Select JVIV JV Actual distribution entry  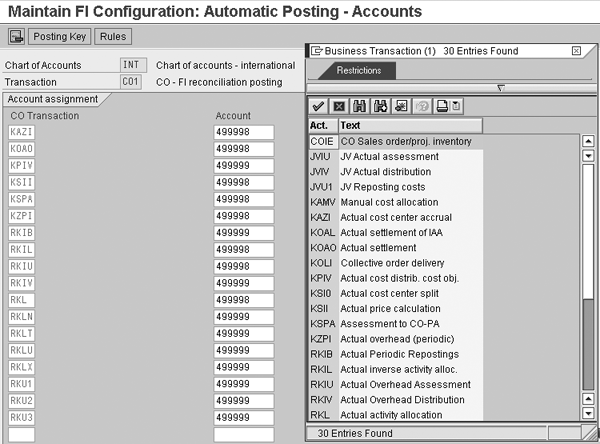tap(396, 172)
